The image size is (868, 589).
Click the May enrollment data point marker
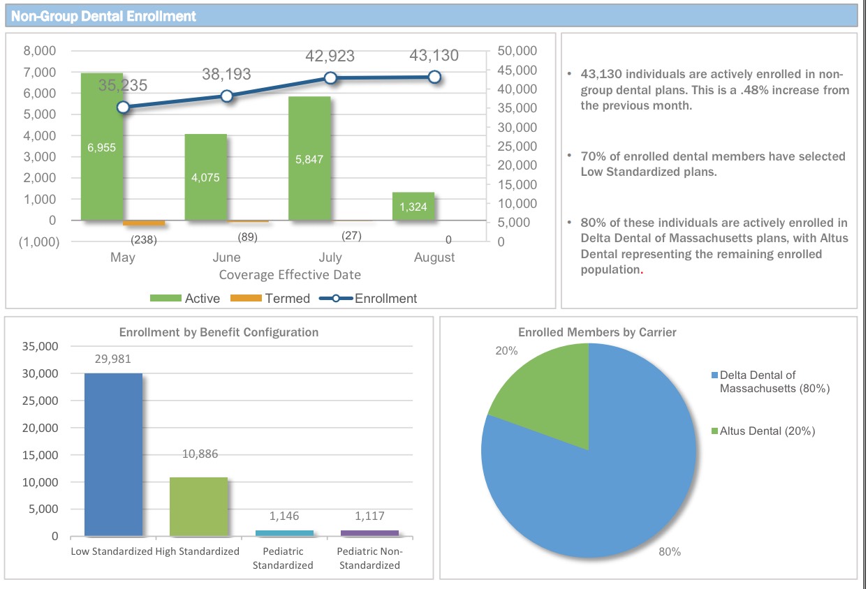(123, 107)
